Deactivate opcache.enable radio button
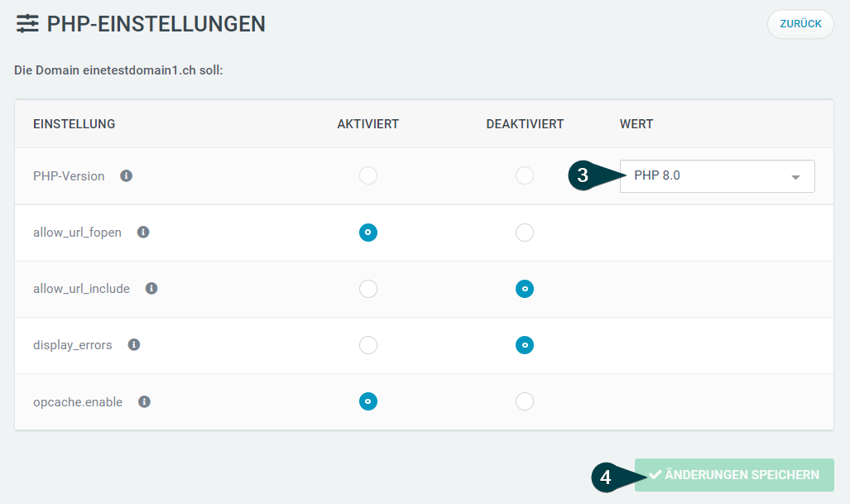 click(x=524, y=401)
